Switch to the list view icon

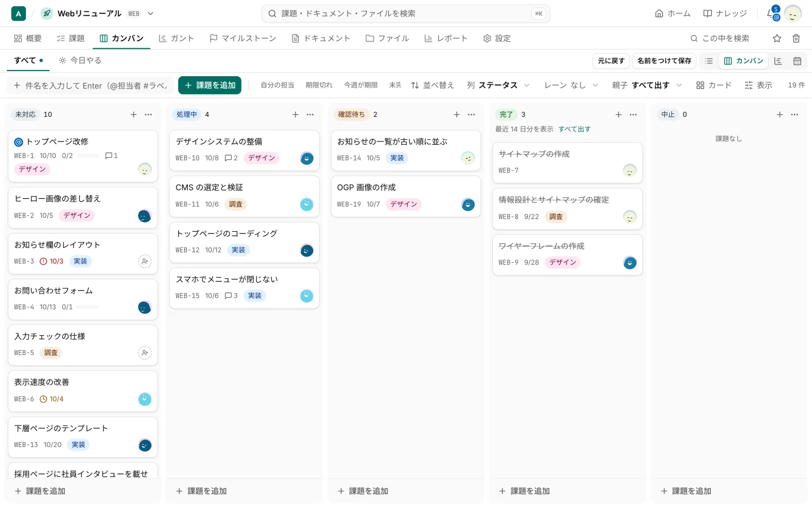point(709,61)
